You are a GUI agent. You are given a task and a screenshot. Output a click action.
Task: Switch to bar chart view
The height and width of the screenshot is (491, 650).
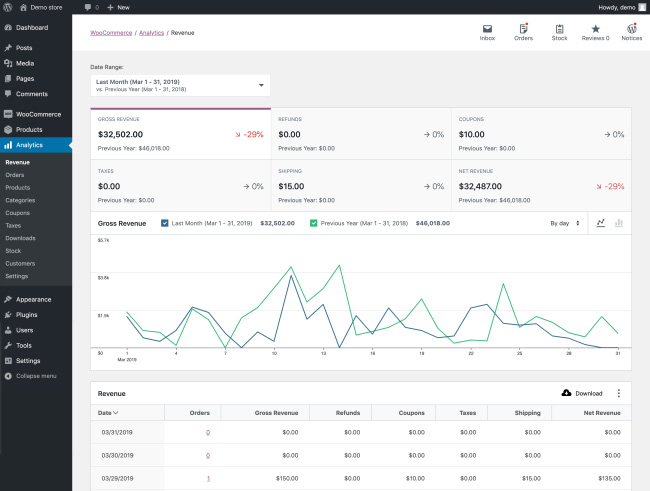click(x=618, y=223)
